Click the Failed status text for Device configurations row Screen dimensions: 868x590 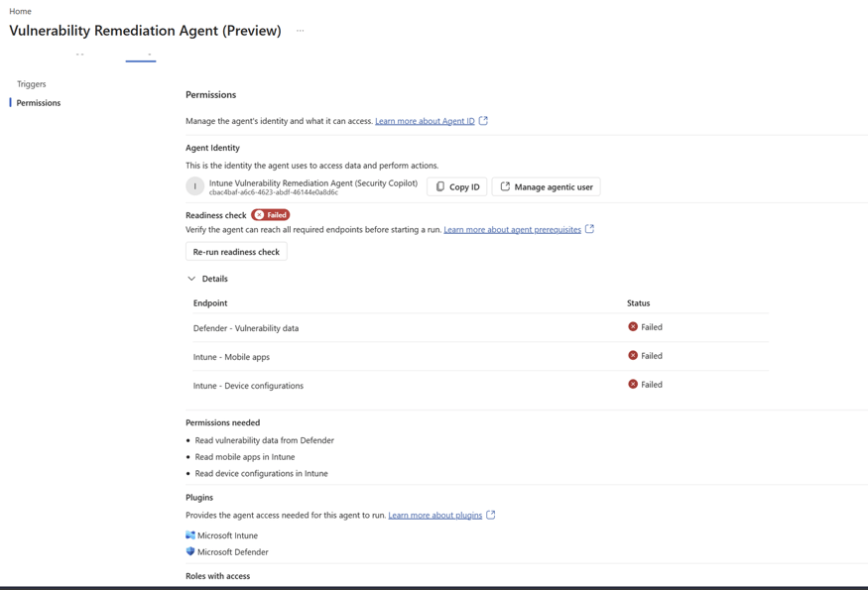[652, 385]
